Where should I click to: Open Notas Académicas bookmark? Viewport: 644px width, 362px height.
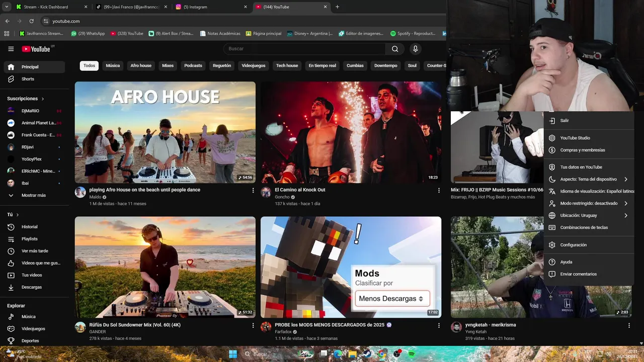220,34
